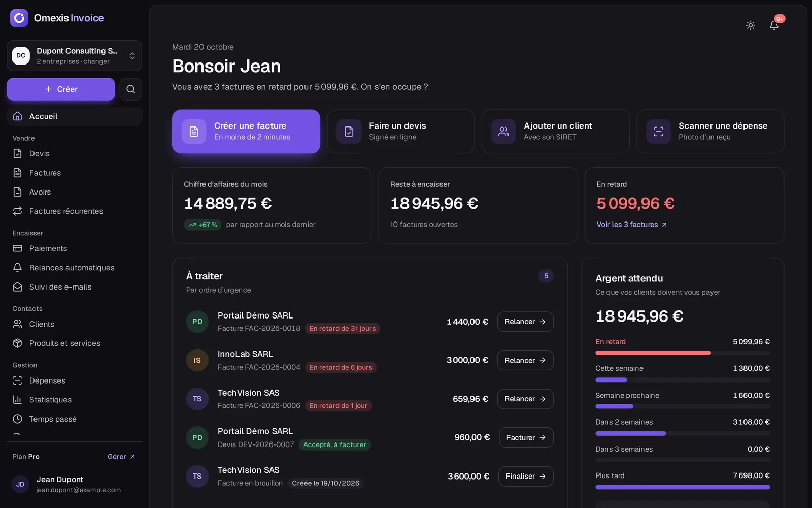Click the IS avatar for InnoLab SARL
The image size is (812, 508).
197,360
